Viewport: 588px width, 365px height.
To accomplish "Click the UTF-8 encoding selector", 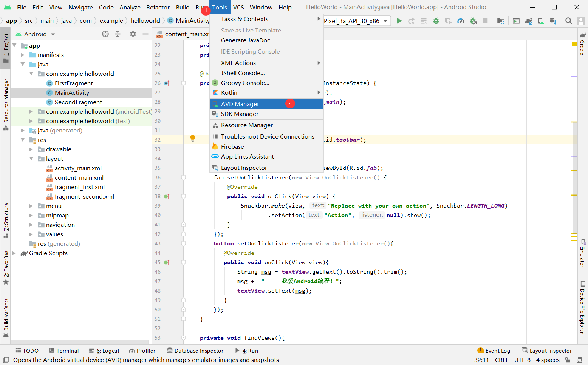I will (522, 360).
